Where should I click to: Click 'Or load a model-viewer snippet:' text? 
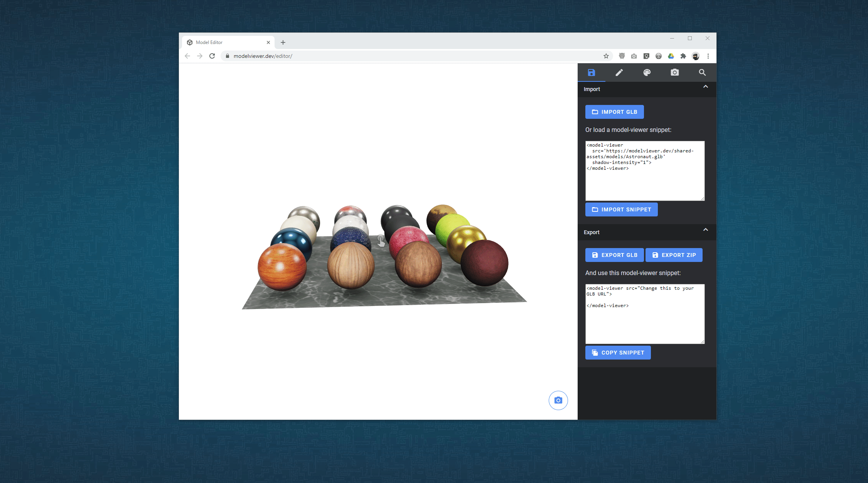pos(628,130)
